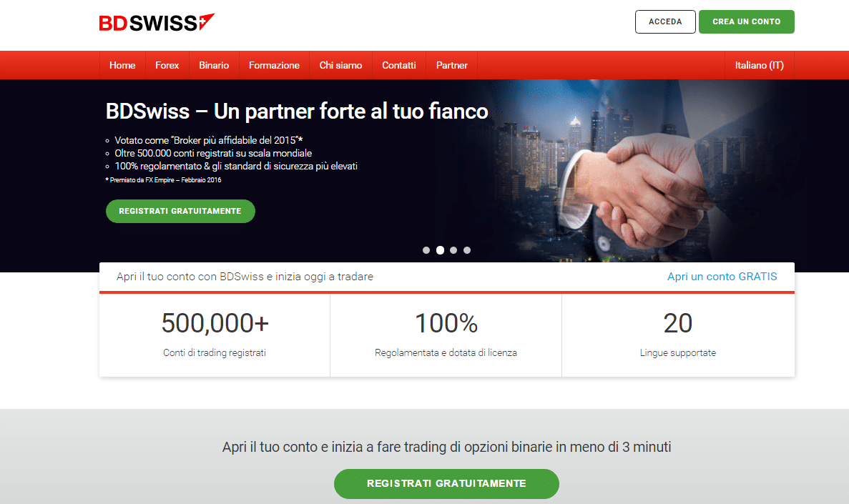Open the Home menu item
Viewport: 849px width, 504px height.
pyautogui.click(x=122, y=65)
